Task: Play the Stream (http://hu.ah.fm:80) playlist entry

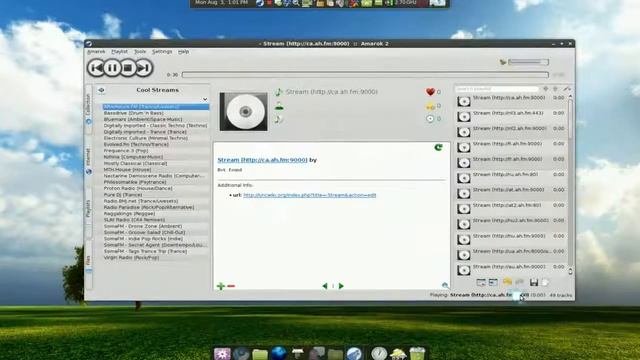Action: click(x=511, y=178)
